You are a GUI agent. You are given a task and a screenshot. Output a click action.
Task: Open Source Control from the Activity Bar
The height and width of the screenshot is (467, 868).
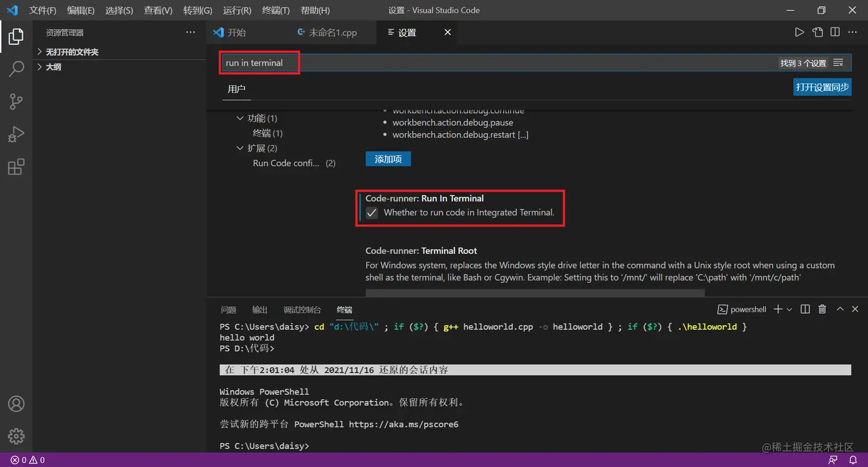click(x=16, y=101)
